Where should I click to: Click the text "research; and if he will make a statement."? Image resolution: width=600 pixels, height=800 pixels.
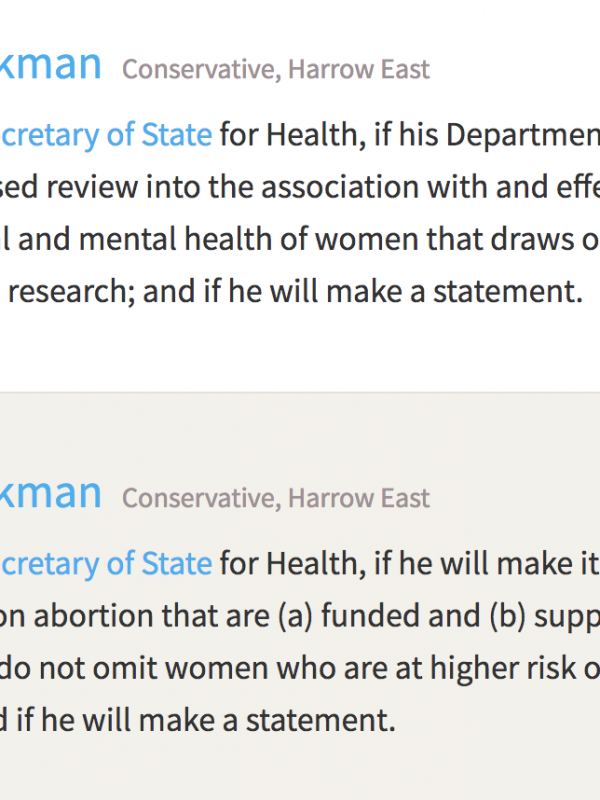click(295, 291)
